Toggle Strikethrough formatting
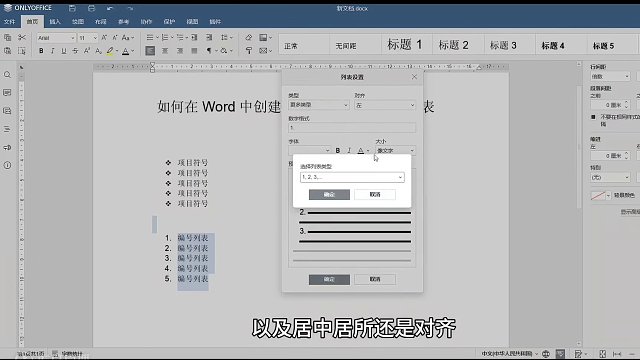This screenshot has height=360, width=640. point(75,51)
